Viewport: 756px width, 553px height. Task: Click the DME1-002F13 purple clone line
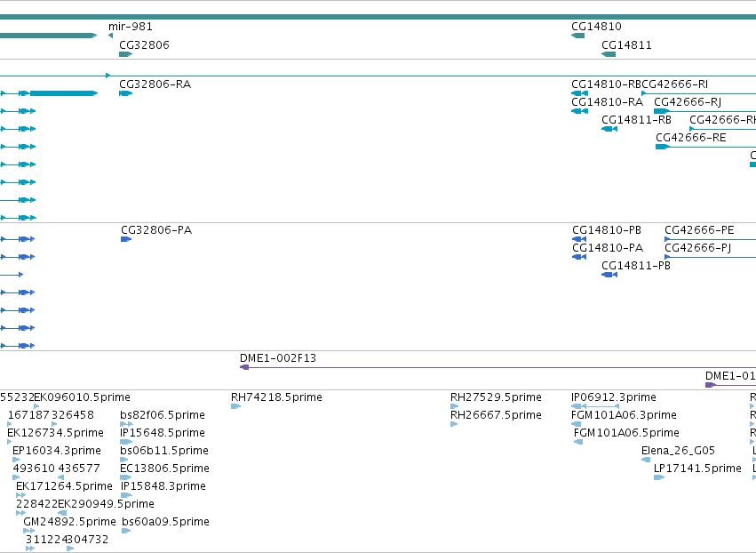point(497,368)
